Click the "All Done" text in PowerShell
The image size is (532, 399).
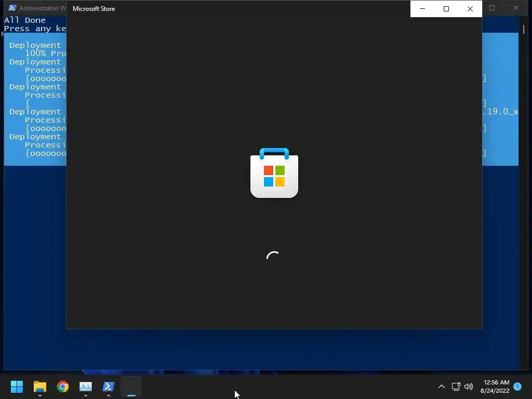click(x=24, y=20)
